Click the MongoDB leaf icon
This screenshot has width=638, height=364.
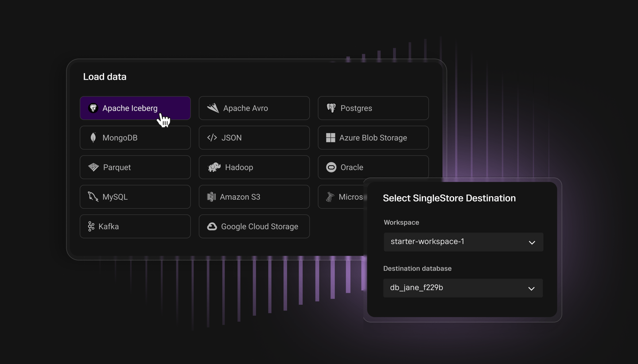click(93, 137)
